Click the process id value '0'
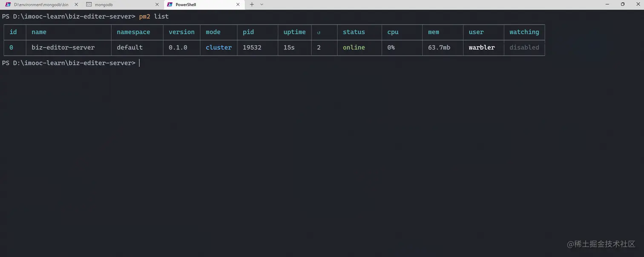This screenshot has height=257, width=644. coord(11,47)
